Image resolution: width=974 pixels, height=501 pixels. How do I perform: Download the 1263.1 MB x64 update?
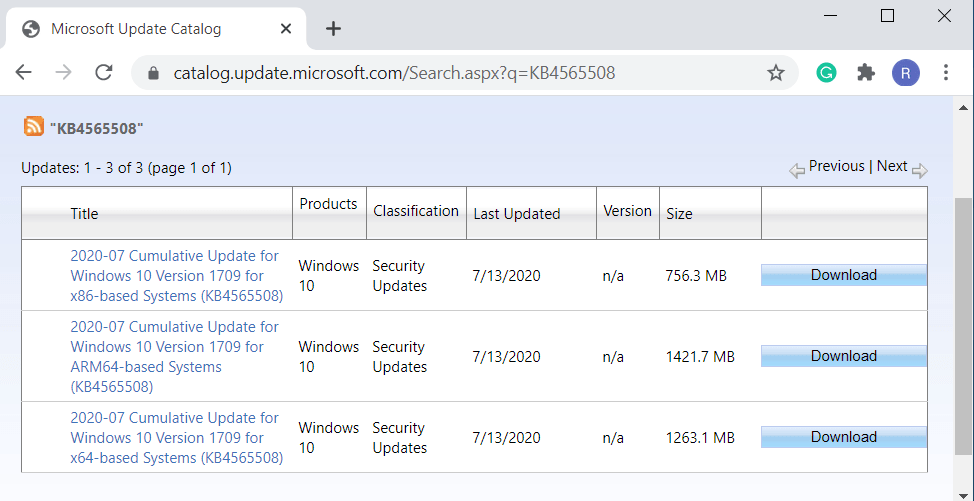(844, 437)
